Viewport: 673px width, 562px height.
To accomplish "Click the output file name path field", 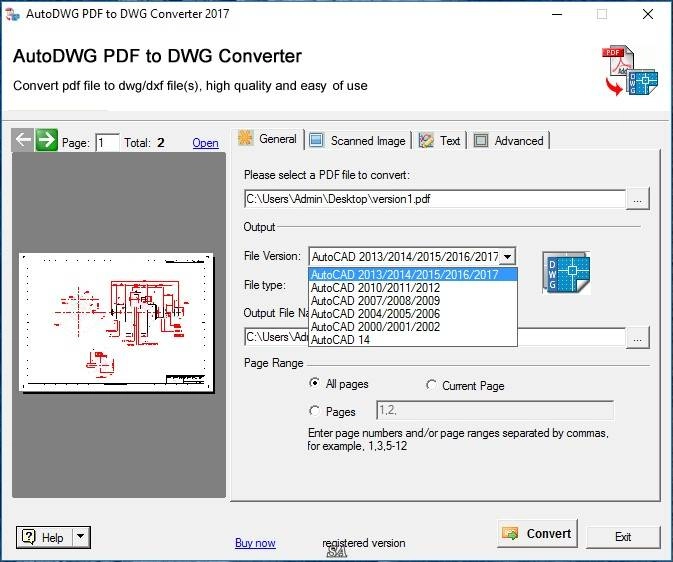I will pos(435,337).
